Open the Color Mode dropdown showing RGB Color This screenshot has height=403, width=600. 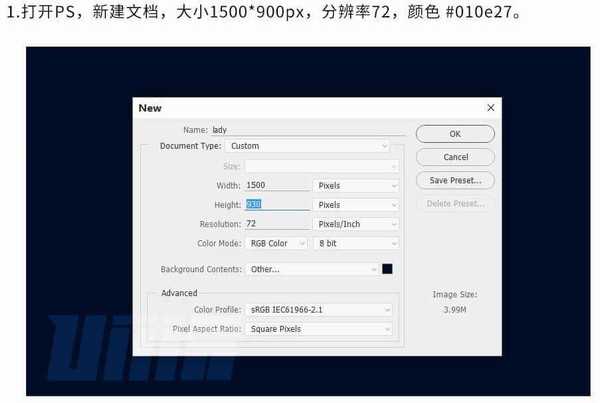click(x=277, y=243)
